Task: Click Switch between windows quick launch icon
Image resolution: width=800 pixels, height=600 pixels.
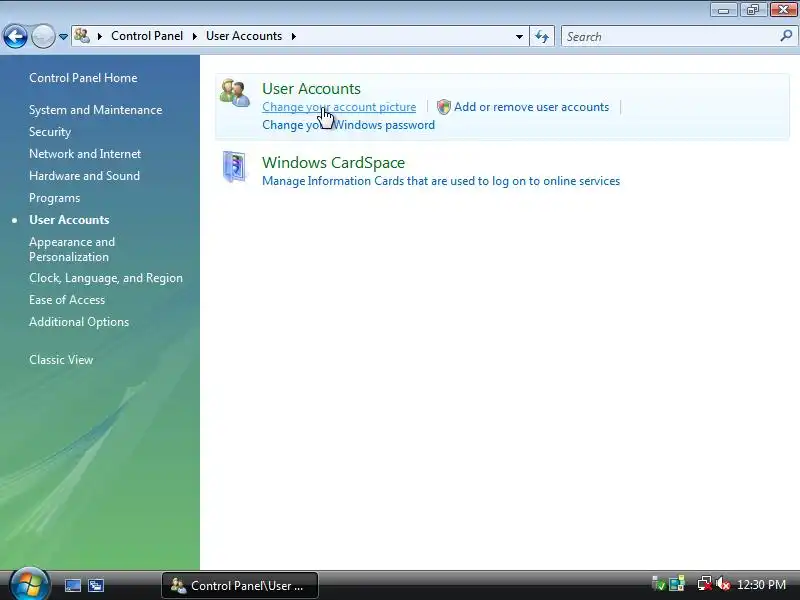Action: 95,585
